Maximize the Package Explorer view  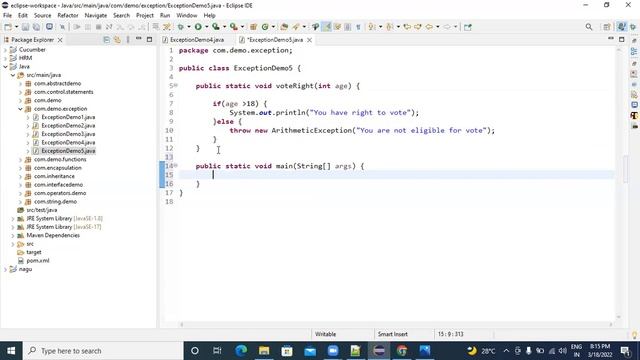point(149,40)
